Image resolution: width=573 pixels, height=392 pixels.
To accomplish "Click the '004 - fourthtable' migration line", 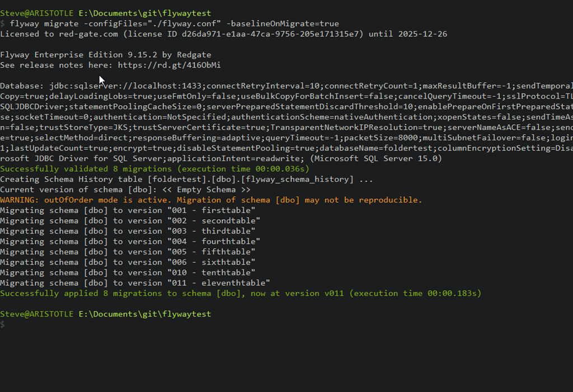I will 130,242.
